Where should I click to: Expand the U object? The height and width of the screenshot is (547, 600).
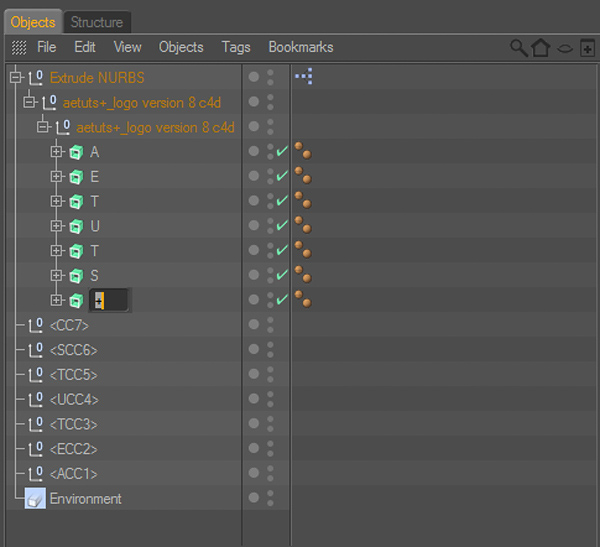click(56, 226)
